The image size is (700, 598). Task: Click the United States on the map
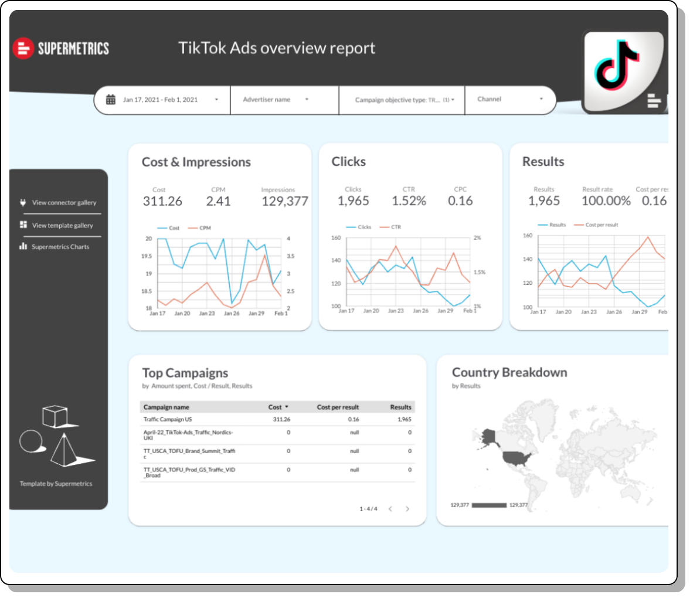click(x=515, y=458)
